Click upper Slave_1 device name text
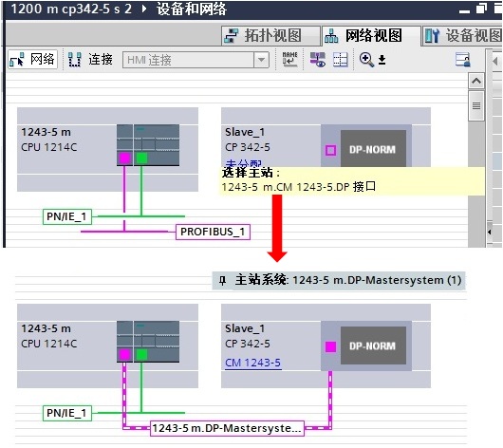 pos(245,132)
